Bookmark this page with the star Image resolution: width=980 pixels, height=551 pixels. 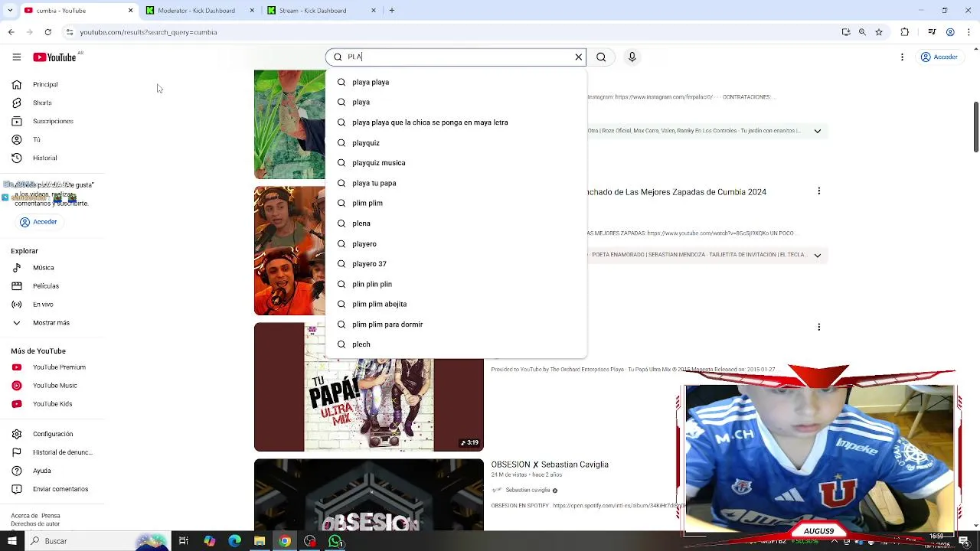(x=879, y=32)
